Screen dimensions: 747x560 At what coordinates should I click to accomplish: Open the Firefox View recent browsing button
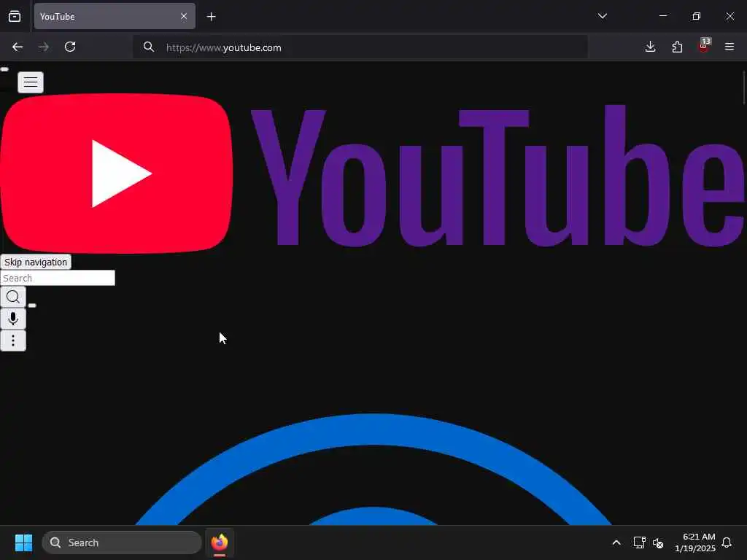[15, 17]
